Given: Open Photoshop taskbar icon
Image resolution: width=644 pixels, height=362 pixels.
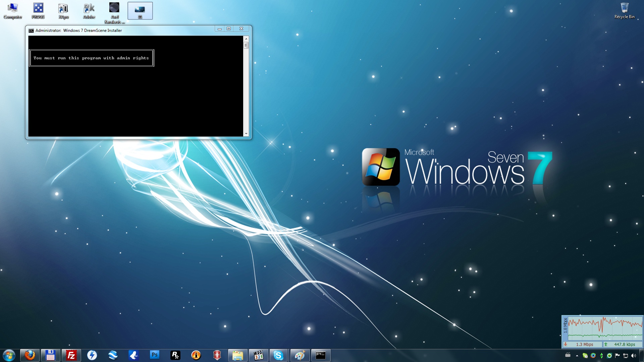Looking at the screenshot, I should click(x=154, y=355).
